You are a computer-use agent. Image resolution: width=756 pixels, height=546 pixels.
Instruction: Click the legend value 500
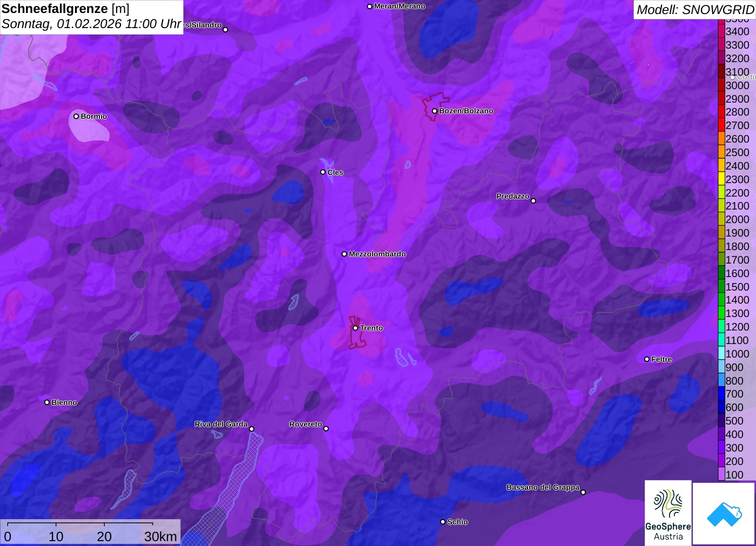coord(734,421)
